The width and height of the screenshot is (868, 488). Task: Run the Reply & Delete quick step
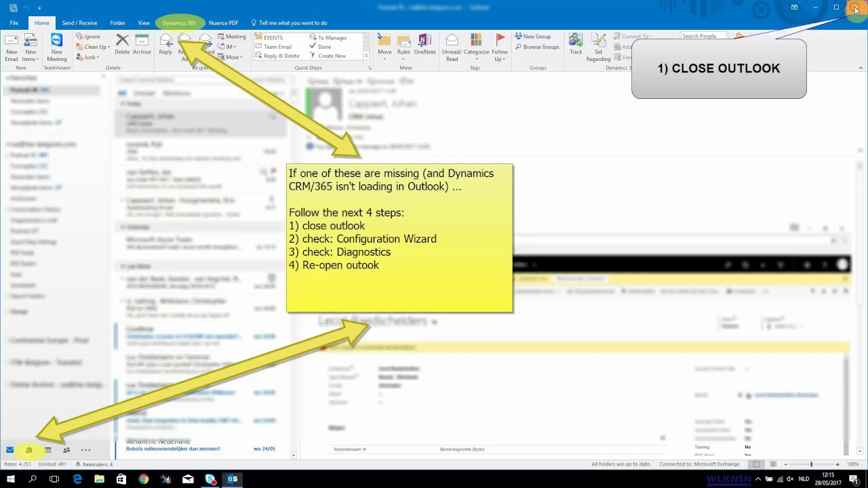tap(279, 56)
